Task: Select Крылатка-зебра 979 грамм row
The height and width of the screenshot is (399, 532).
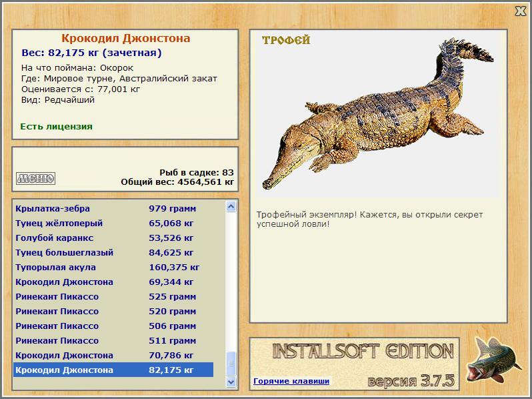Action: (113, 208)
